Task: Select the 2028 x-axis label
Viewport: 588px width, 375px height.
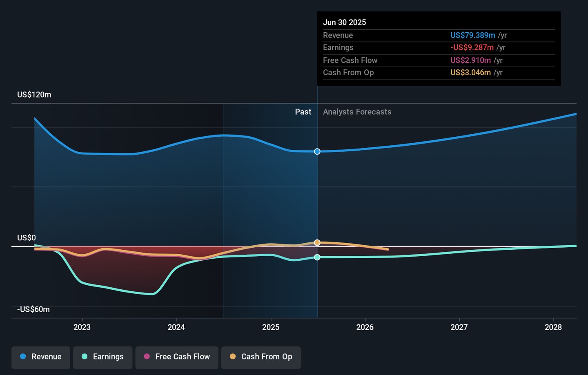Action: 553,327
